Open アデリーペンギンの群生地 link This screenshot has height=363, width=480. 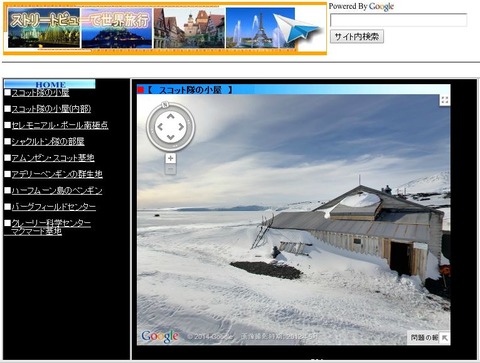[57, 174]
